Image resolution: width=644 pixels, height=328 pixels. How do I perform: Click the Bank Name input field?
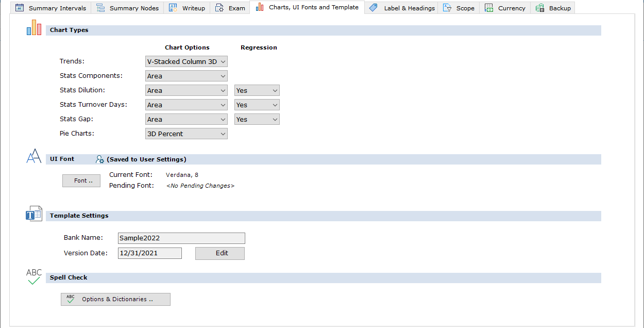(x=181, y=238)
